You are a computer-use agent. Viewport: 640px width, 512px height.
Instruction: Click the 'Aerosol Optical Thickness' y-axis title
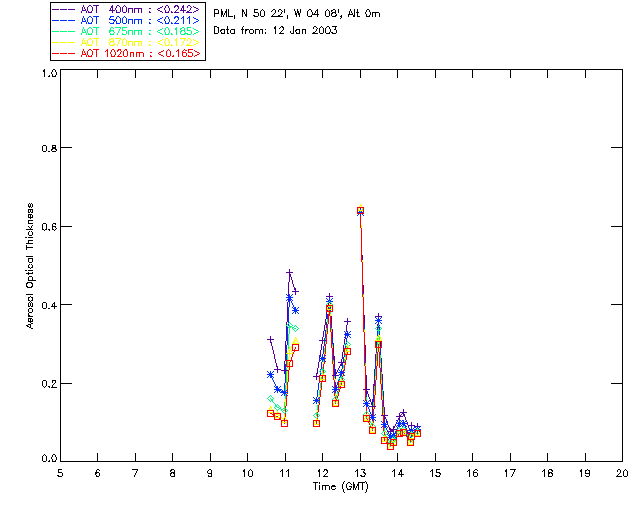pyautogui.click(x=30, y=266)
